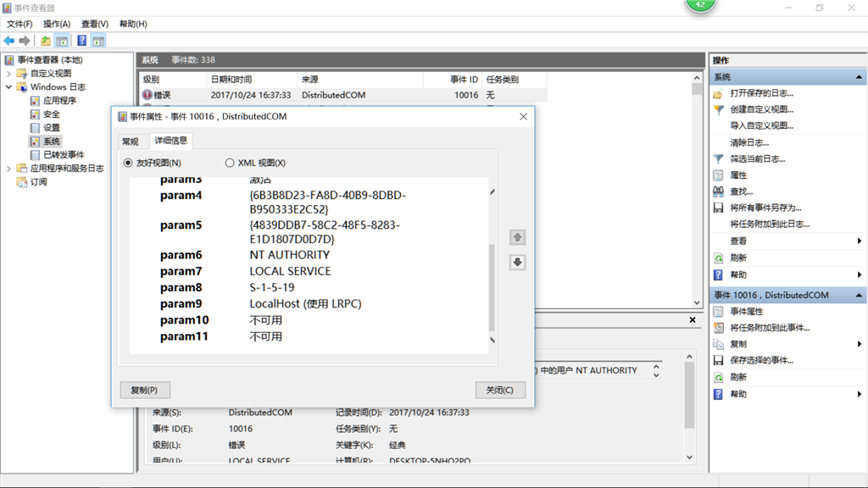Select the XML view radio button
Screen dimensions: 868x488
(x=229, y=163)
